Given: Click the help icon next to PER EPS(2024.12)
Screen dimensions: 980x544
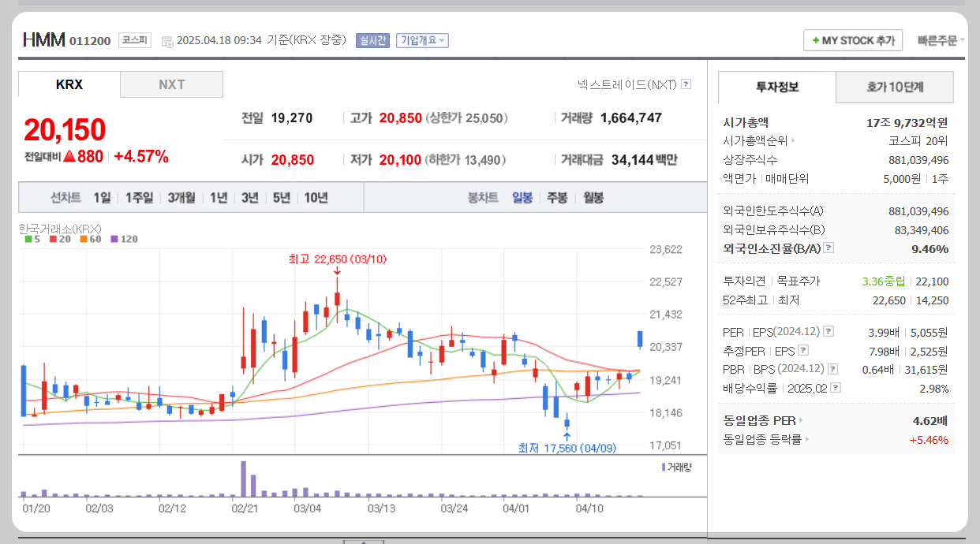Looking at the screenshot, I should click(x=829, y=331).
